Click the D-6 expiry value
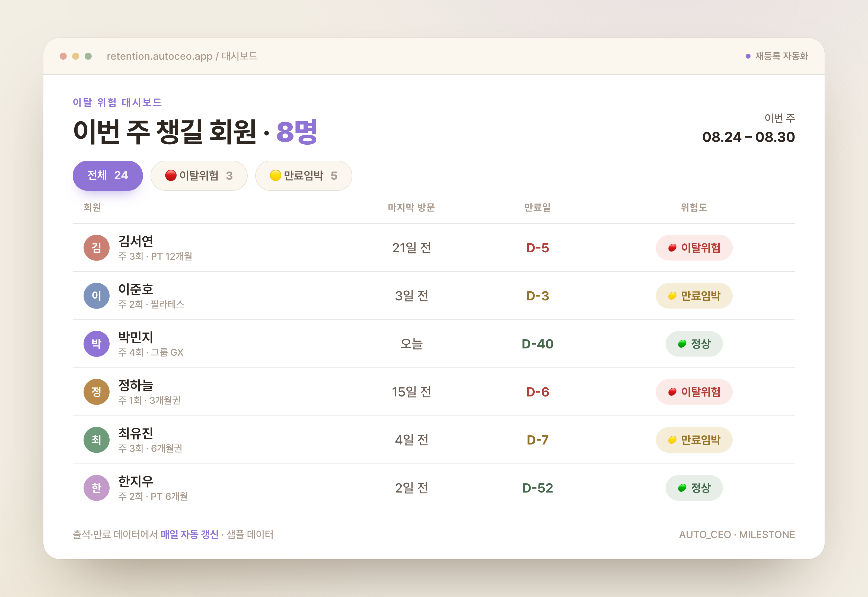 (538, 392)
